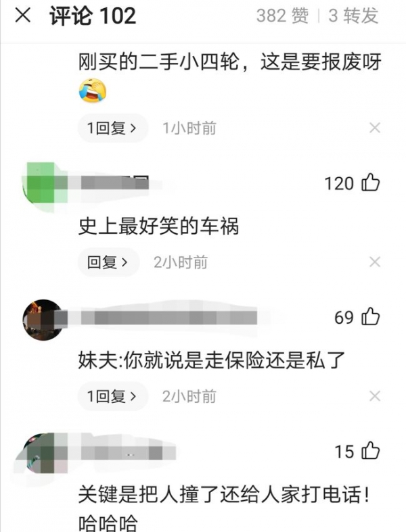Viewport: 406px width, 532px height.
Task: Close the comments panel with the X icon
Action: coord(23,16)
